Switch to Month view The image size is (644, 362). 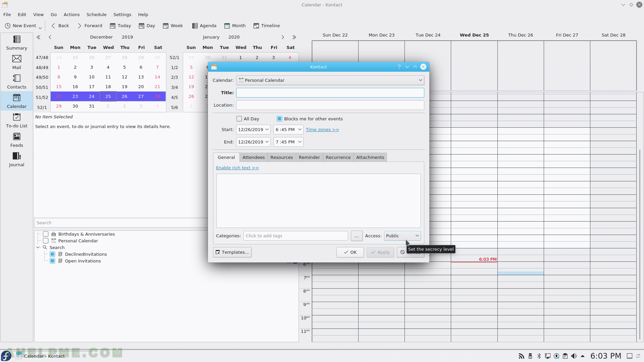tap(235, 25)
